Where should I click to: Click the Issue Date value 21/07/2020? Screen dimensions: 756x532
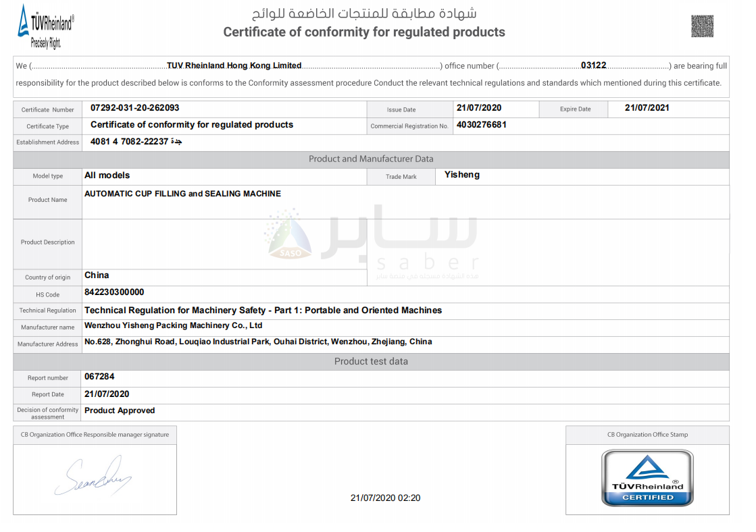(479, 108)
